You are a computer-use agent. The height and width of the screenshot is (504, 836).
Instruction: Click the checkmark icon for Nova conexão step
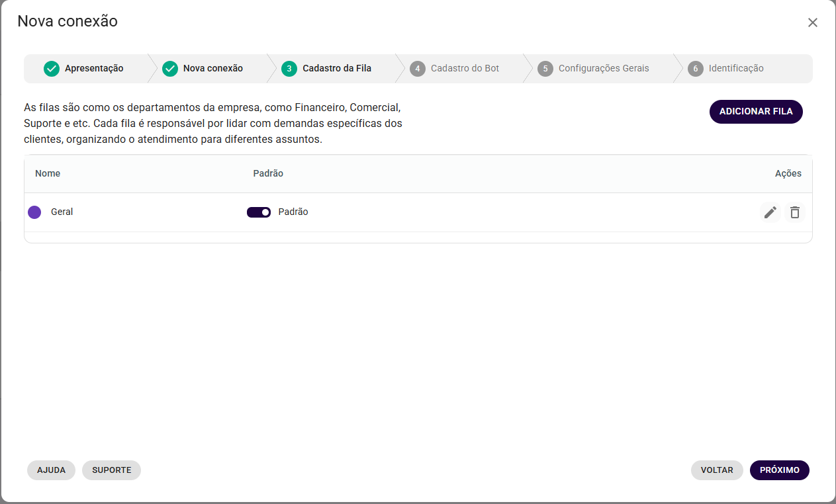point(170,69)
